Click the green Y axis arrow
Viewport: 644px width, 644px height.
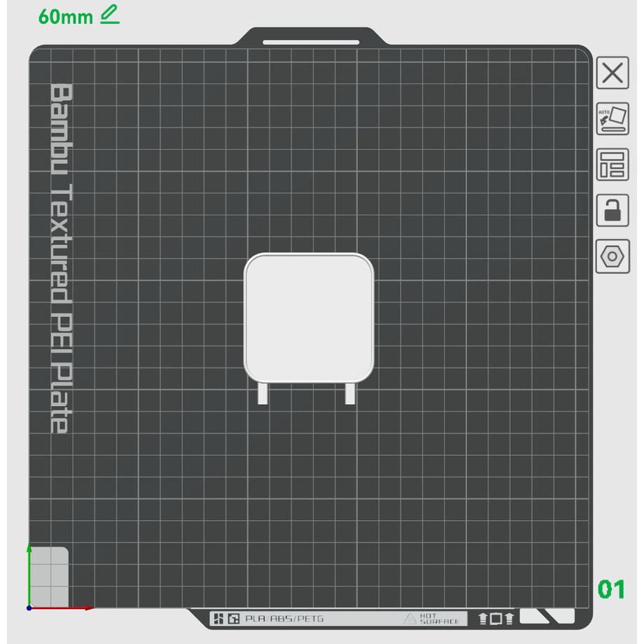pos(29,567)
